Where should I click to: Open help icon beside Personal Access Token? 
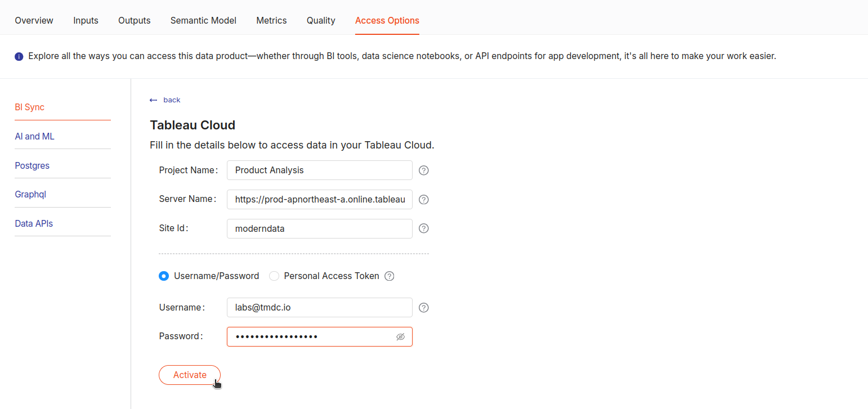click(389, 276)
